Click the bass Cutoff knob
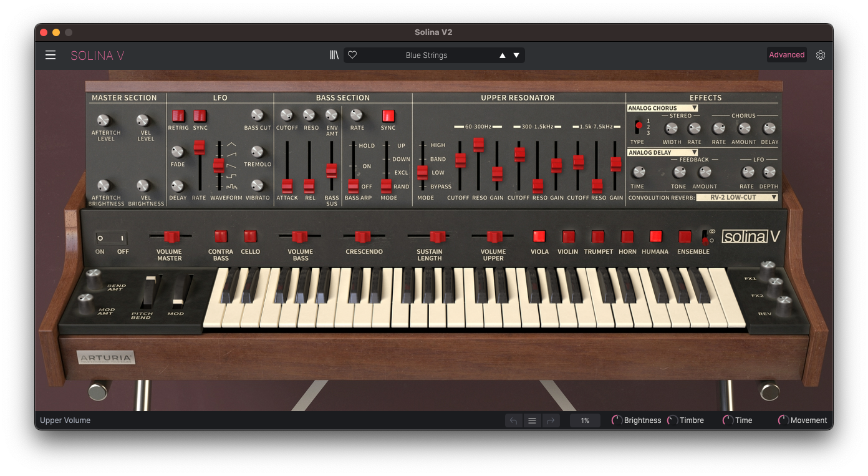The height and width of the screenshot is (476, 868). (x=286, y=115)
